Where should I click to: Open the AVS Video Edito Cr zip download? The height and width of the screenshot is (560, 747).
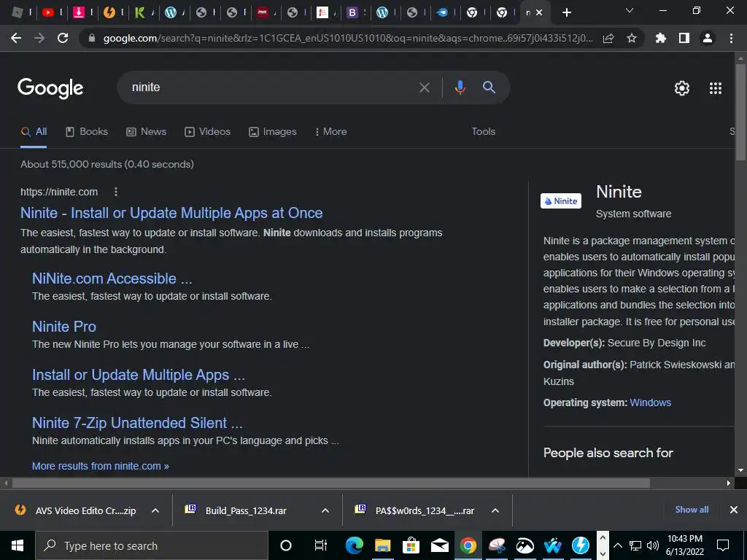click(x=75, y=510)
